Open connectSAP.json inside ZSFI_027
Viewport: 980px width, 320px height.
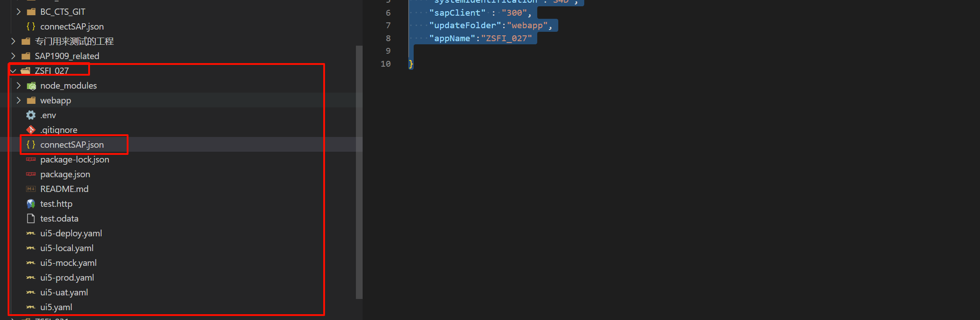(72, 145)
